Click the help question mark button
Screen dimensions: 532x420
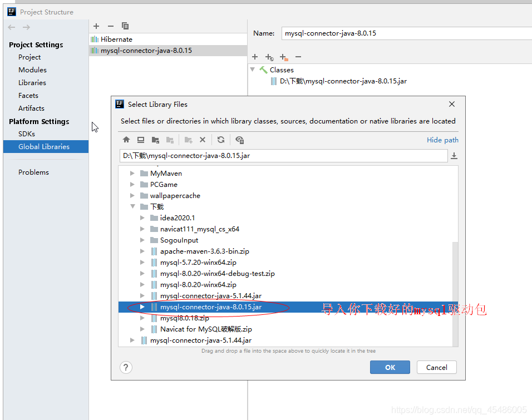(x=126, y=367)
